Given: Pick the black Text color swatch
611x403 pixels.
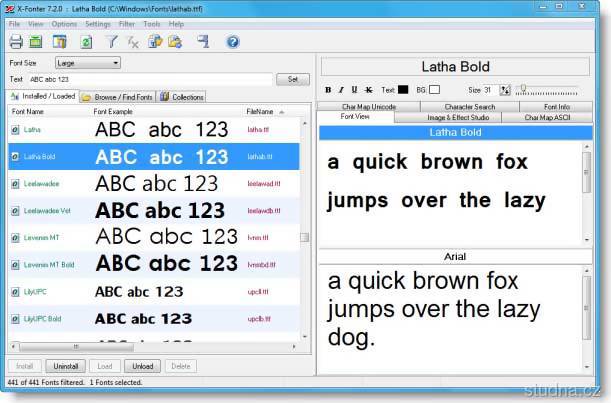Looking at the screenshot, I should (403, 90).
